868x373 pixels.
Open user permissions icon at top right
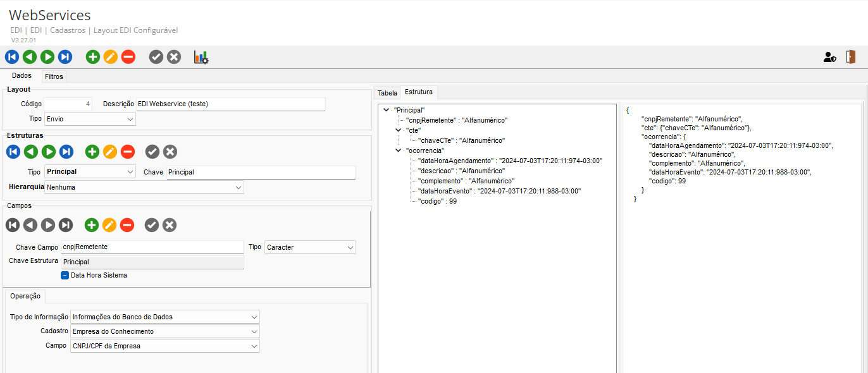click(x=830, y=57)
